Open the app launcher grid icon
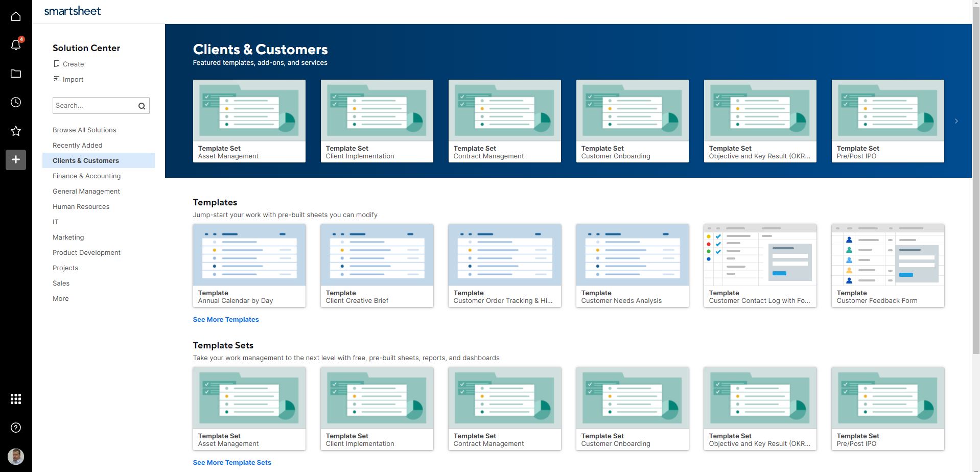 pos(16,399)
